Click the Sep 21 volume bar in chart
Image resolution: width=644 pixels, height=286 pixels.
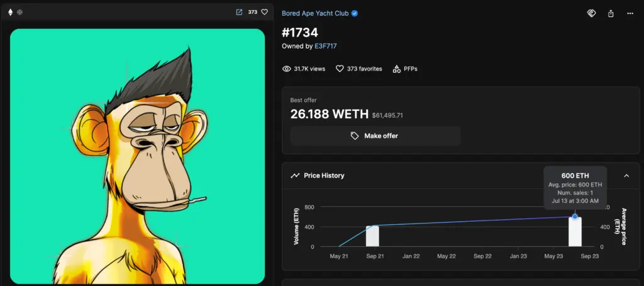coord(372,236)
